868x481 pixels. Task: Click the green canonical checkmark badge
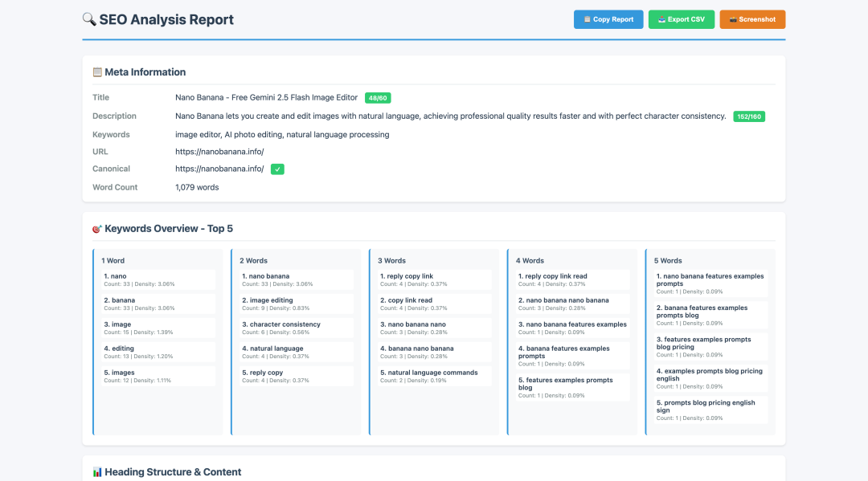click(x=277, y=169)
